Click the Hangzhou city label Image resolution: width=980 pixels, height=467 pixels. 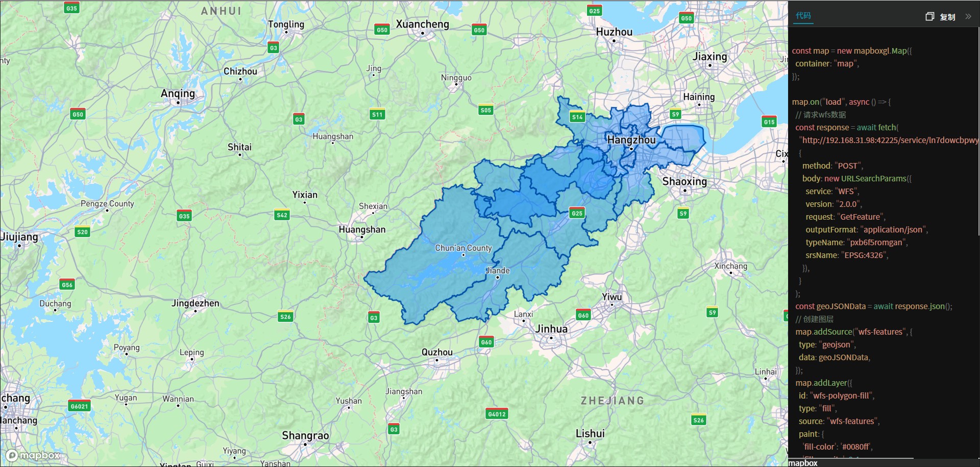tap(631, 140)
